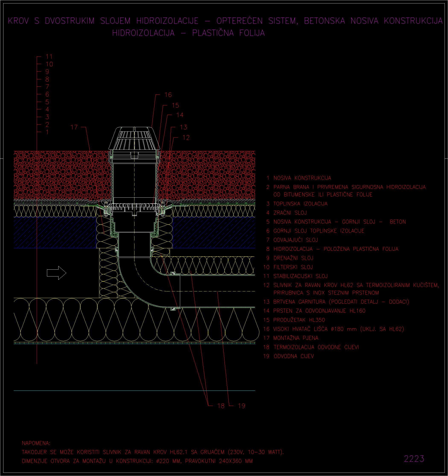The image size is (448, 476).
Task: Click callout number 18 below the pipe
Action: (x=221, y=406)
